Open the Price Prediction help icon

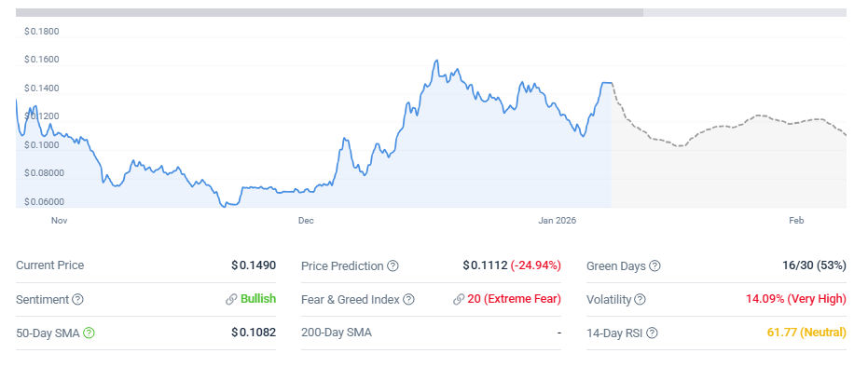[393, 265]
